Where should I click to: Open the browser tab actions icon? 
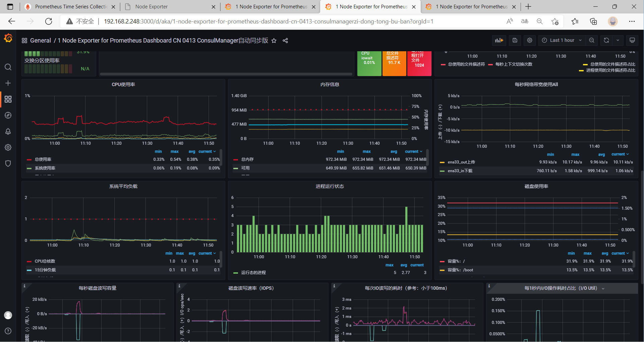10,7
